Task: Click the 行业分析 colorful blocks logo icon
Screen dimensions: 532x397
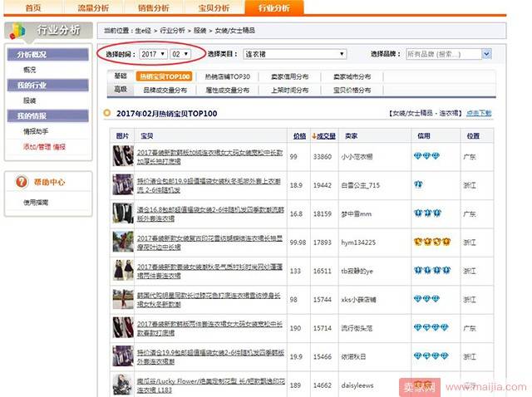Action: (17, 31)
